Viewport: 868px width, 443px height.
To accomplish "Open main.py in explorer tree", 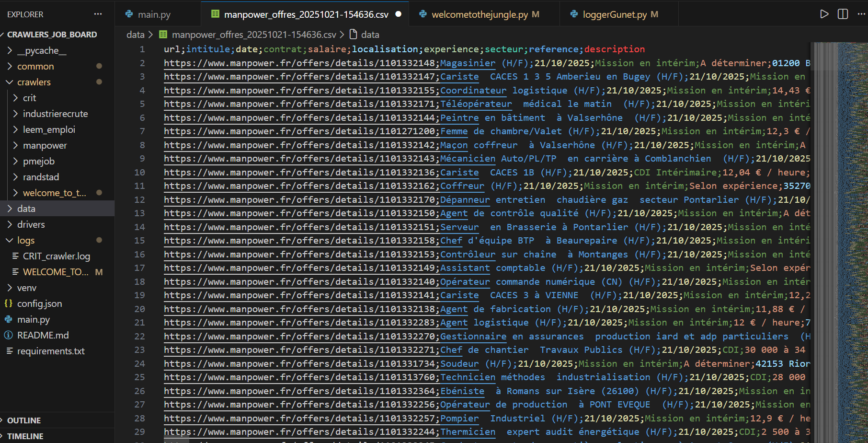I will click(x=33, y=319).
